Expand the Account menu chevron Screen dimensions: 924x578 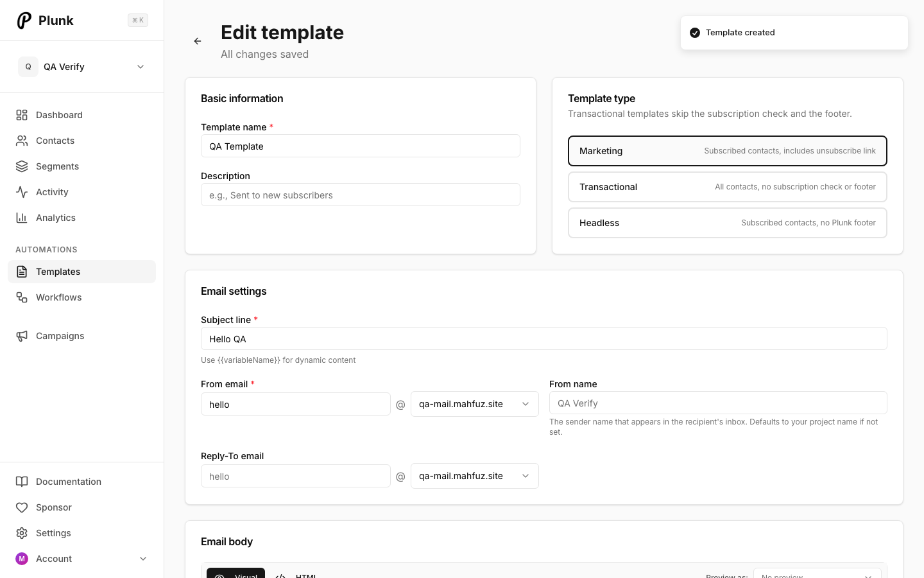pyautogui.click(x=143, y=559)
